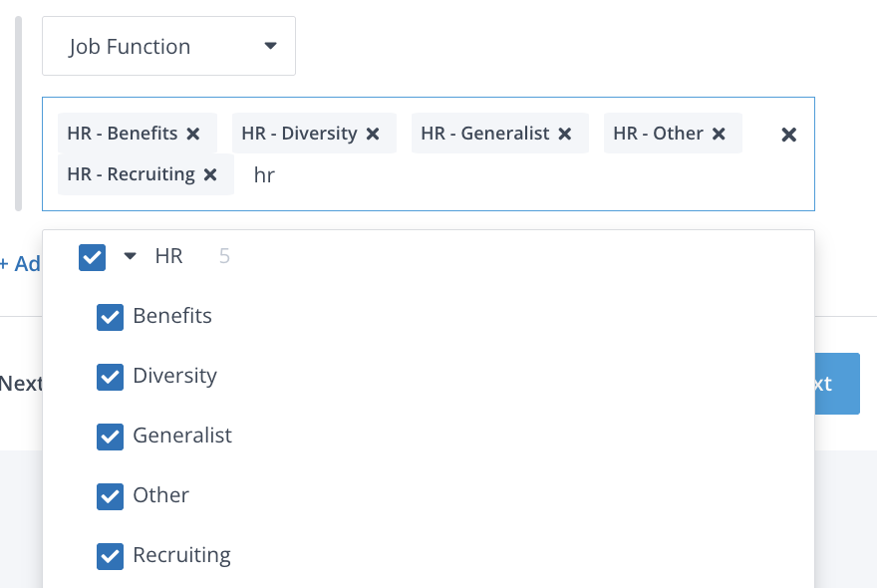Viewport: 877px width, 588px height.
Task: Remove the HR - Other tag
Action: (x=719, y=134)
